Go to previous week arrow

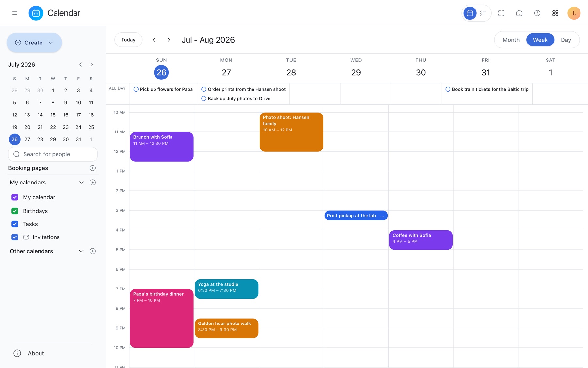[x=154, y=40]
